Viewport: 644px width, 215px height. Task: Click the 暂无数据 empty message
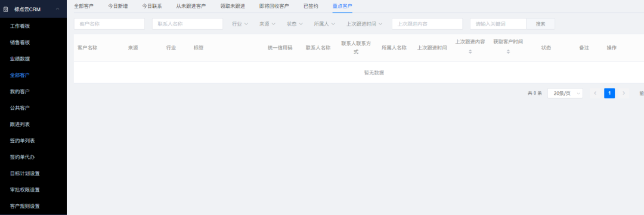374,73
